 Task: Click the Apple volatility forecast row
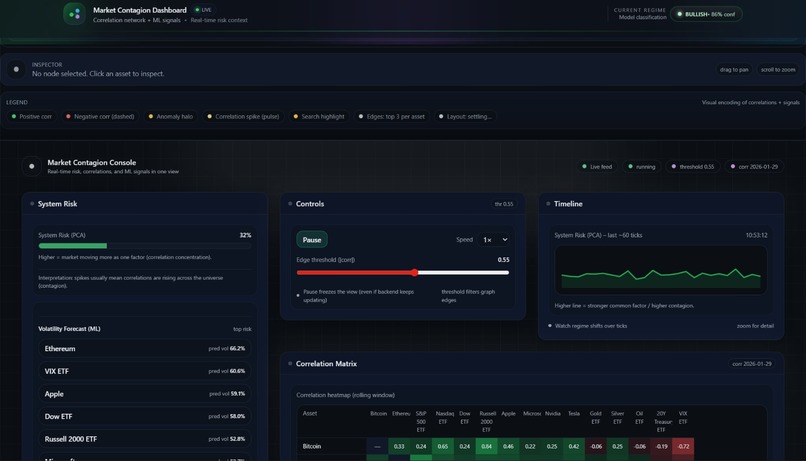click(144, 394)
